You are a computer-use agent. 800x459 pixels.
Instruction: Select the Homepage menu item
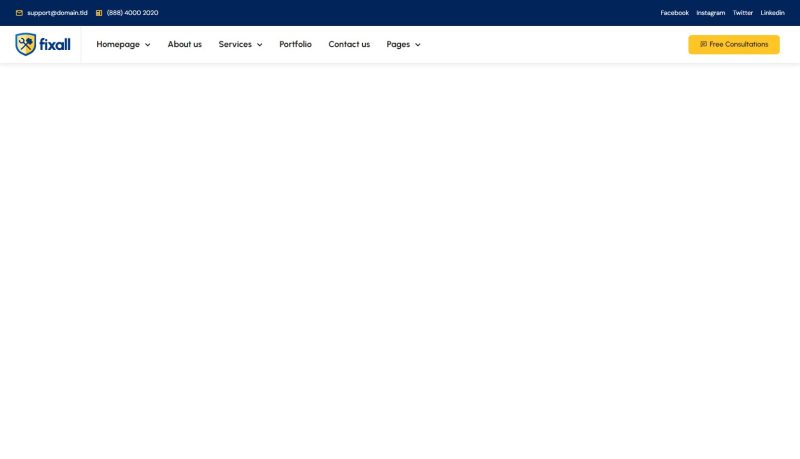(118, 44)
